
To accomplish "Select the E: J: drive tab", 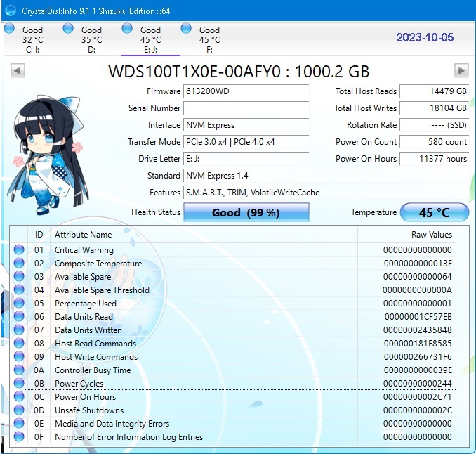I will (x=150, y=40).
